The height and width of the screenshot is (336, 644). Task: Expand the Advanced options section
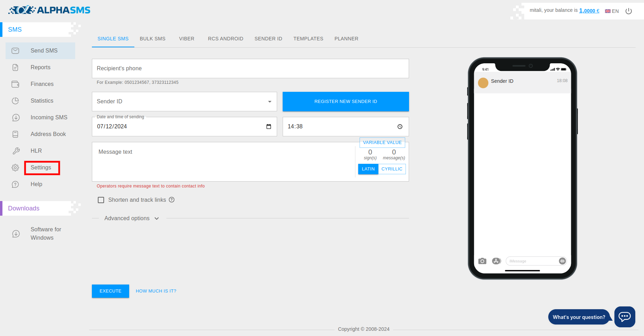point(132,218)
